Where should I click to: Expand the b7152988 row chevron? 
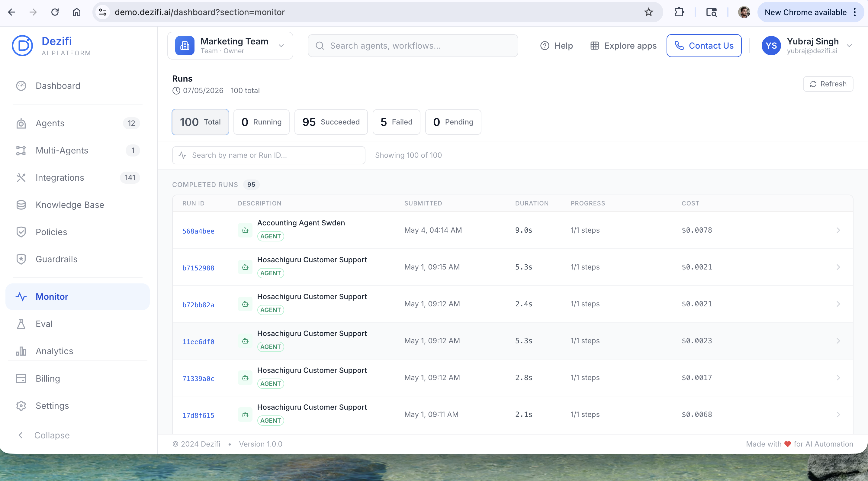(x=838, y=267)
